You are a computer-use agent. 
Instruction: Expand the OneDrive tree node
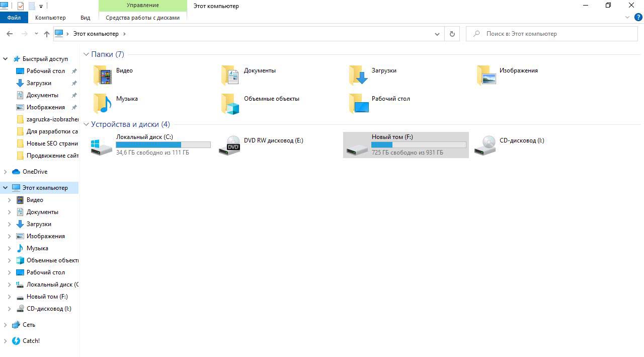(6, 172)
